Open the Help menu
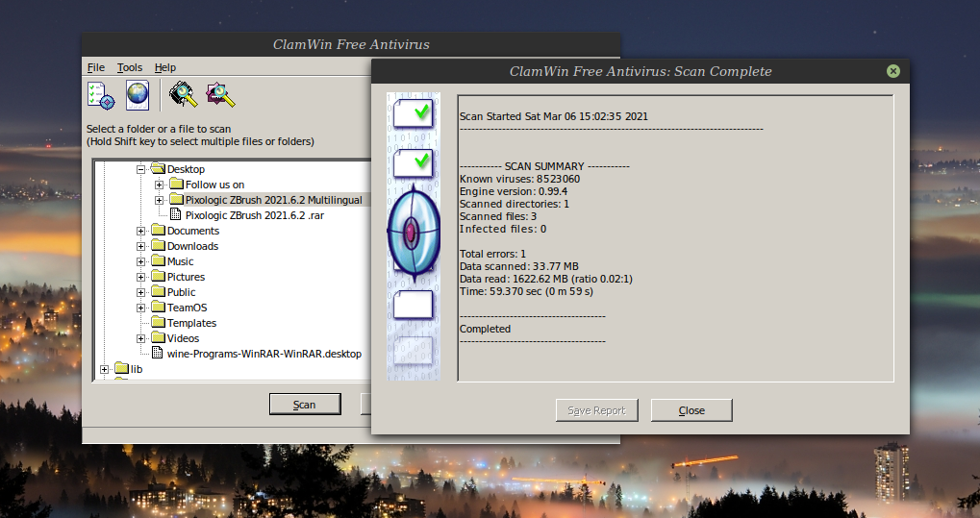The image size is (980, 518). (165, 67)
